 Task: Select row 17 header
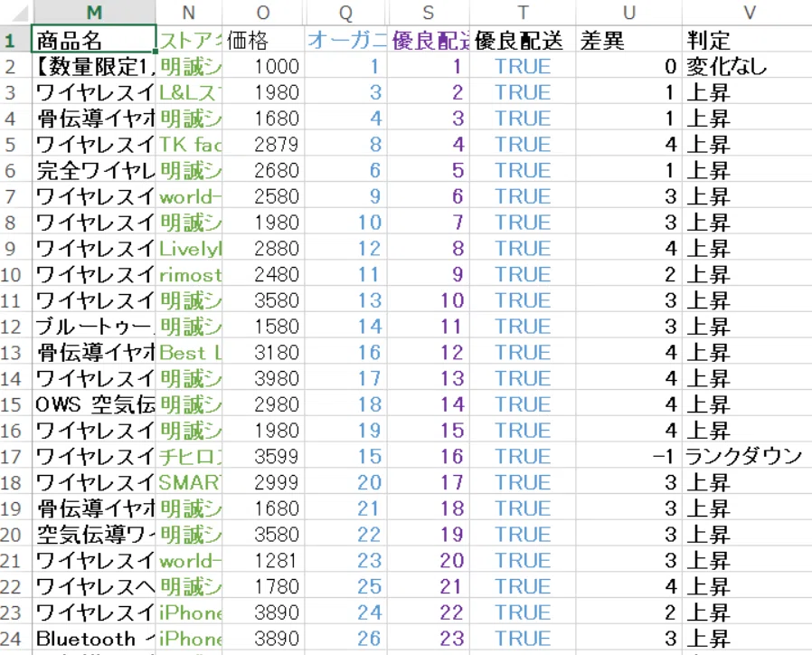click(16, 457)
